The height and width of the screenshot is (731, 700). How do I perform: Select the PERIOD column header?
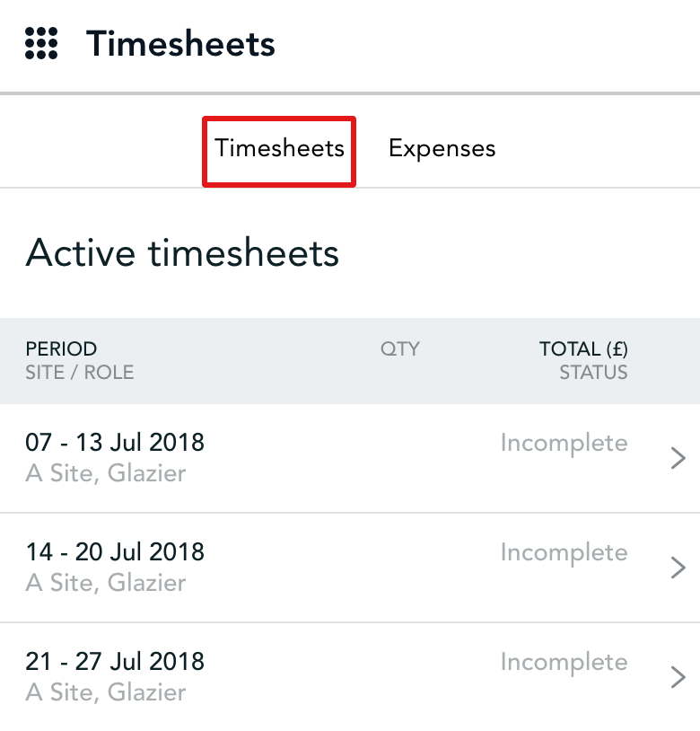[x=61, y=349]
